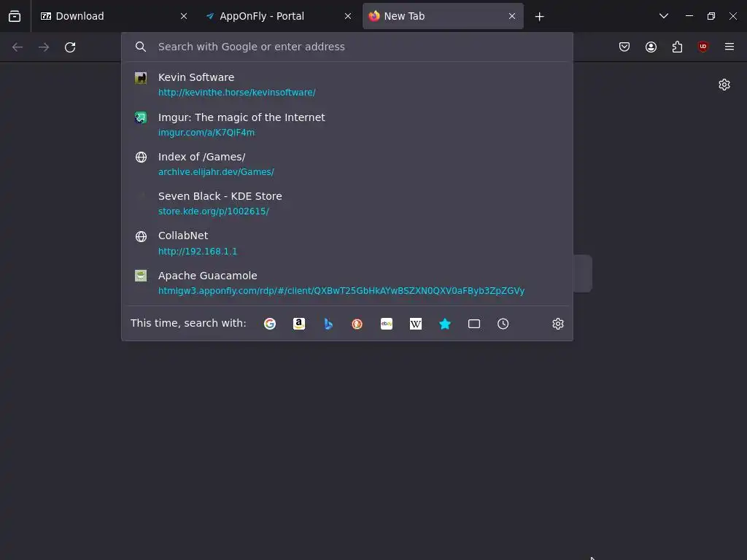Expand the list all tabs chevron
Screen dimensions: 747x560
(x=664, y=16)
